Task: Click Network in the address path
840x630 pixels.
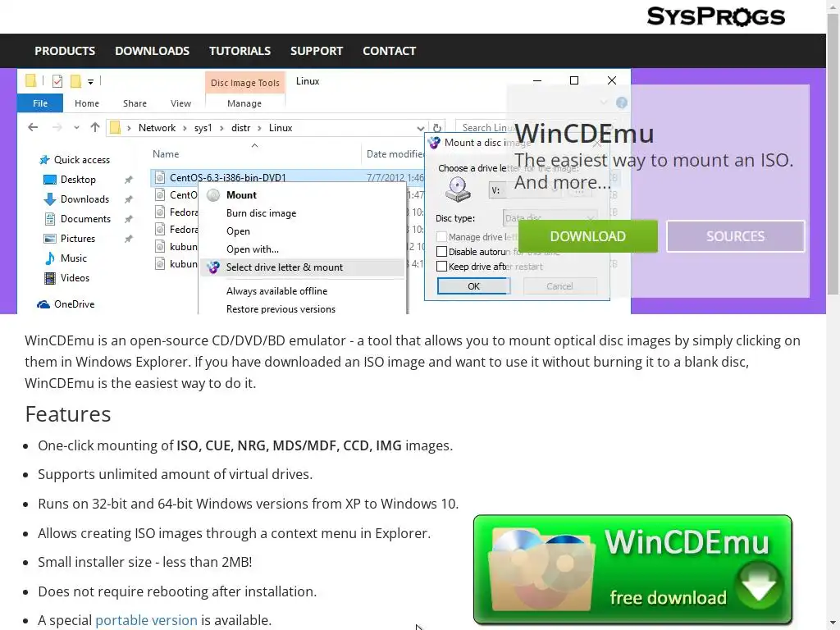Action: (x=157, y=127)
